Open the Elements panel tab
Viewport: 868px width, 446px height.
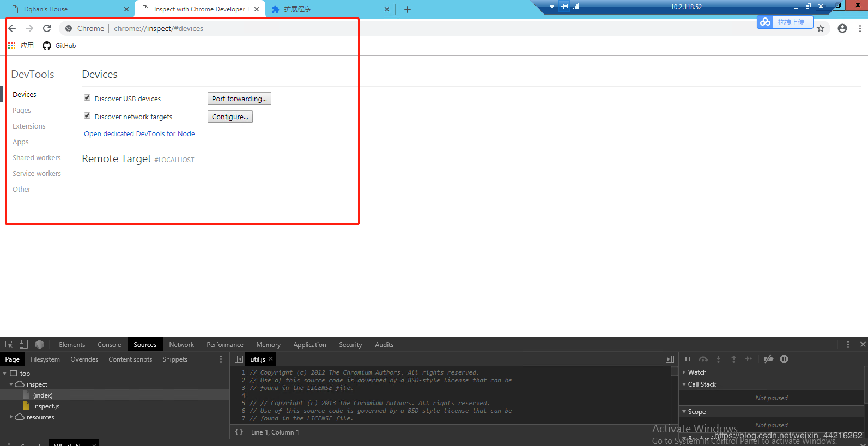point(72,345)
